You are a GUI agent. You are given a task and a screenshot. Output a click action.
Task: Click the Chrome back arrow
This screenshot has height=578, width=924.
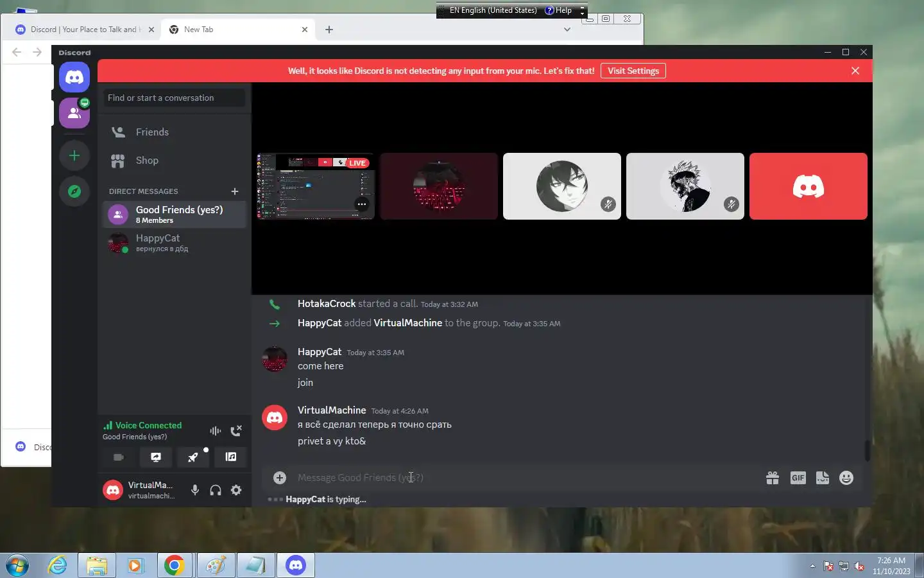point(17,53)
